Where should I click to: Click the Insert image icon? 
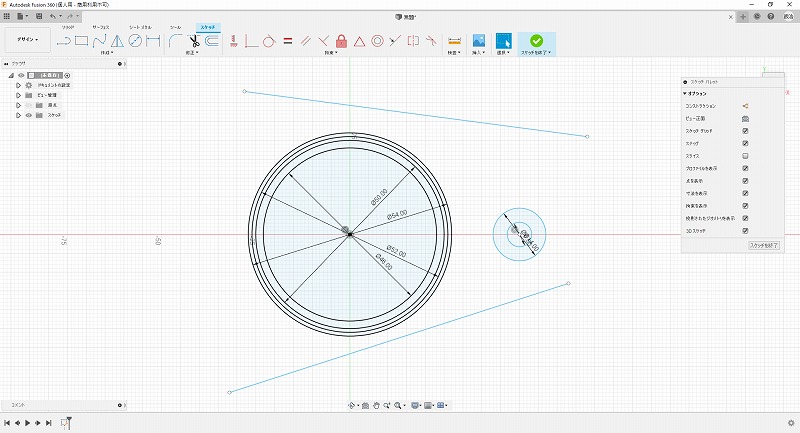479,41
